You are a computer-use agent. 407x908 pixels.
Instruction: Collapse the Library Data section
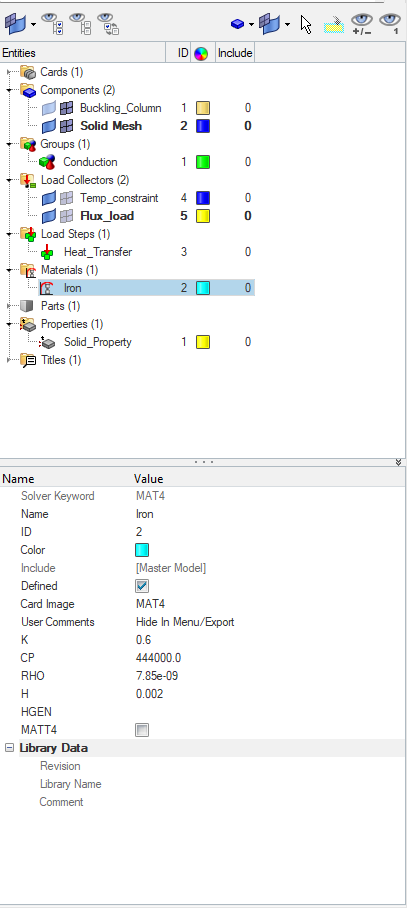(x=9, y=748)
